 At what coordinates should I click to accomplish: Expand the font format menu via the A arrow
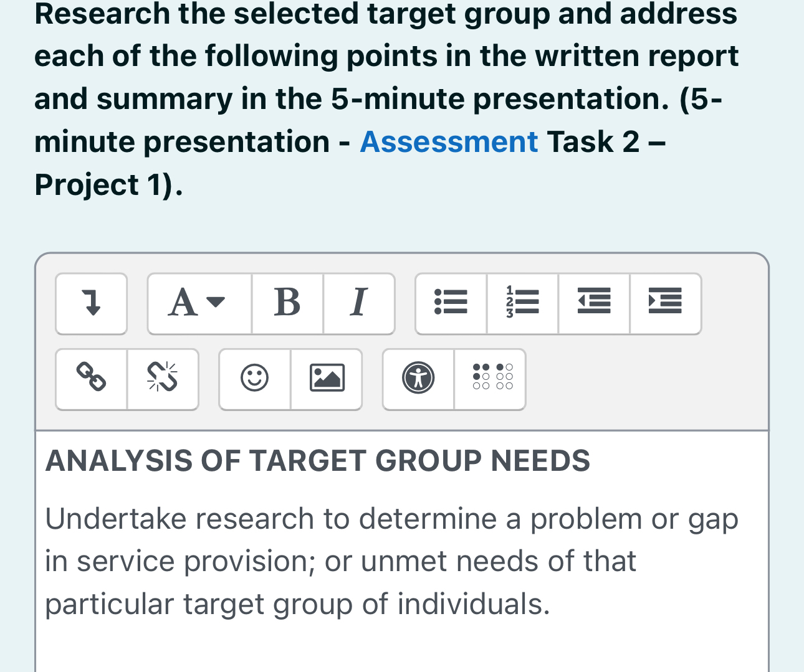click(215, 305)
